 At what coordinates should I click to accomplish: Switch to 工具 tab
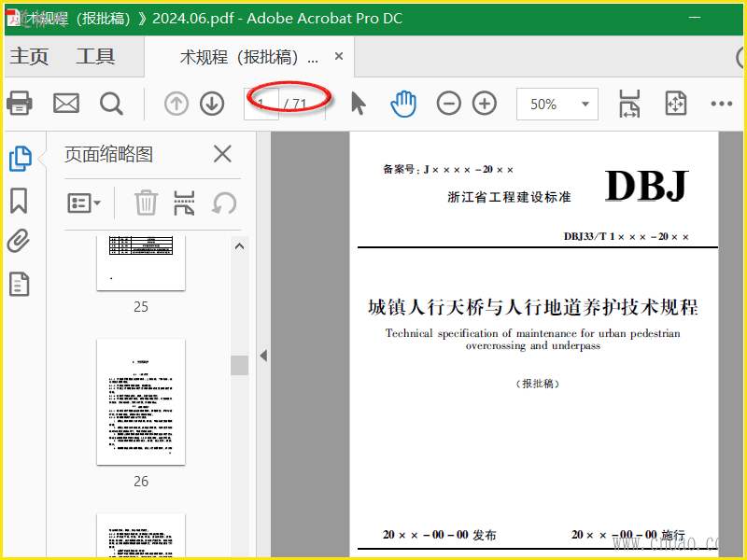95,56
